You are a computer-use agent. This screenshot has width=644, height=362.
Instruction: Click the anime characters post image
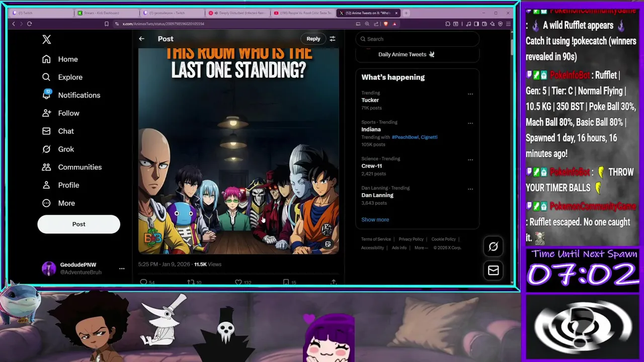pos(238,150)
